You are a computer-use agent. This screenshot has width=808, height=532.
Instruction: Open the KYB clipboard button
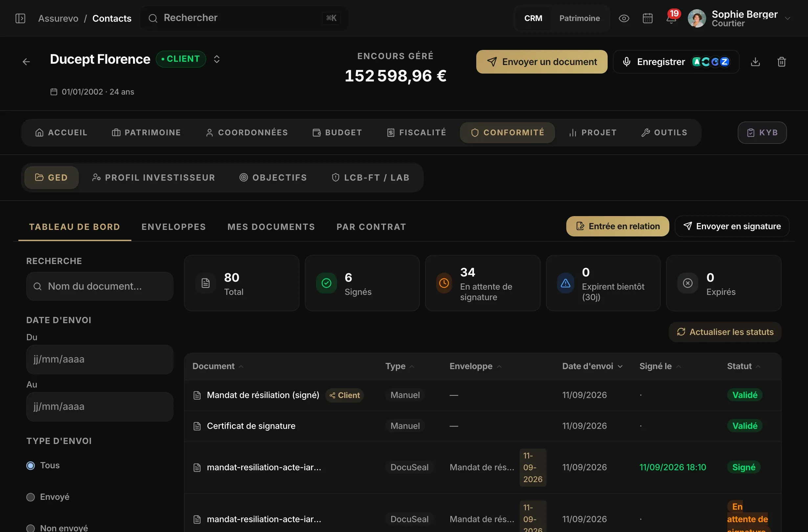762,132
